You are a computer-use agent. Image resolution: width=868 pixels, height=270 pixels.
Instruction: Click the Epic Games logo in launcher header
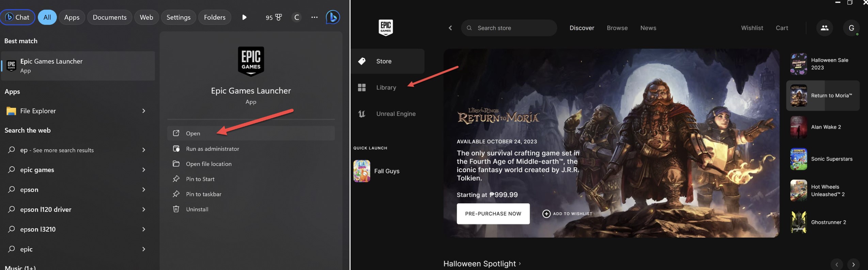pos(386,28)
